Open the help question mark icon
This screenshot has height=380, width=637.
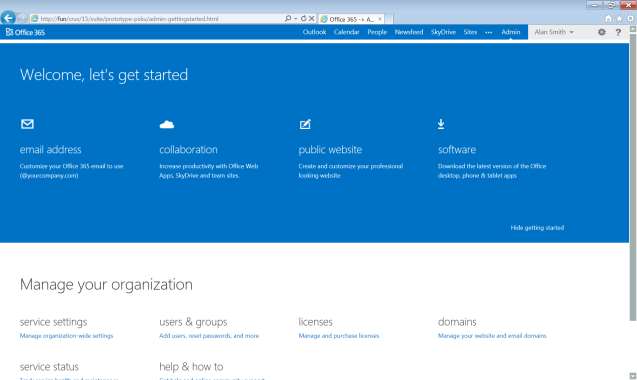[618, 32]
